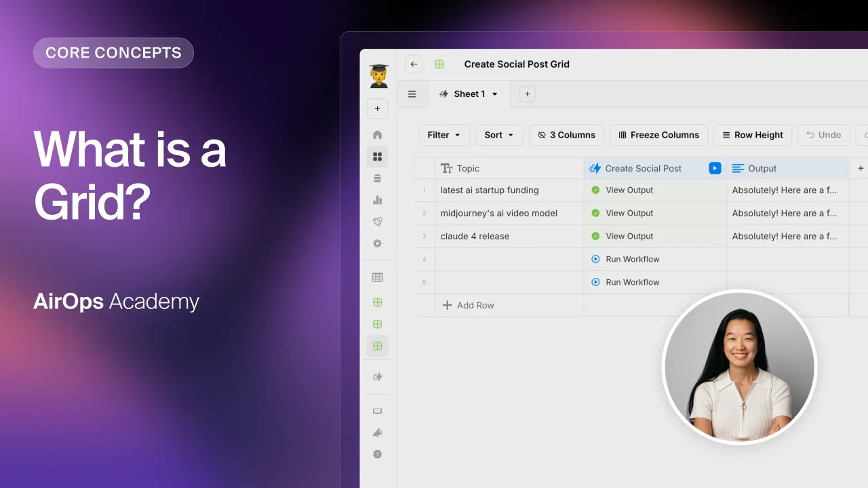The height and width of the screenshot is (488, 868).
Task: Click the Output cell in row 3
Action: pyautogui.click(x=788, y=237)
